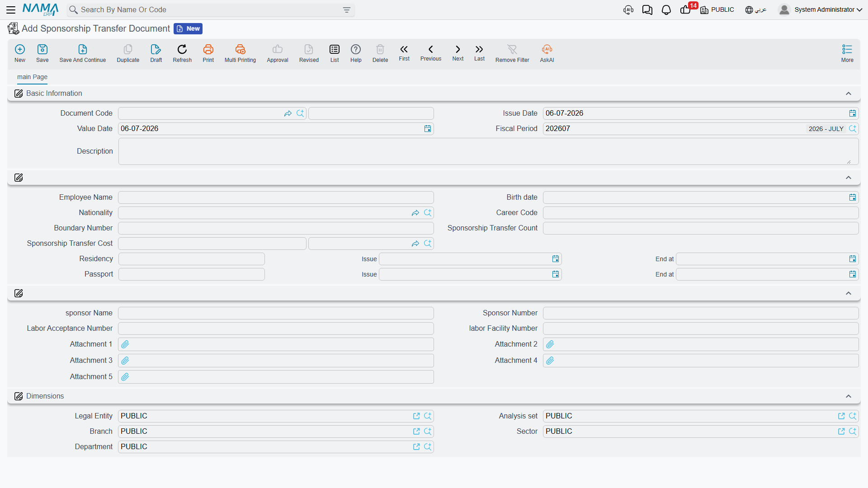The width and height of the screenshot is (868, 488).
Task: Select the main Page tab
Action: pyautogui.click(x=32, y=77)
